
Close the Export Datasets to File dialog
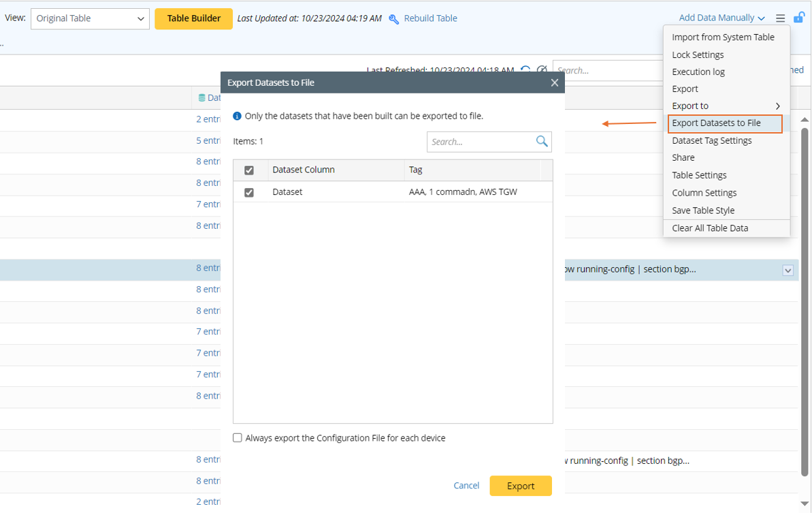tap(554, 82)
